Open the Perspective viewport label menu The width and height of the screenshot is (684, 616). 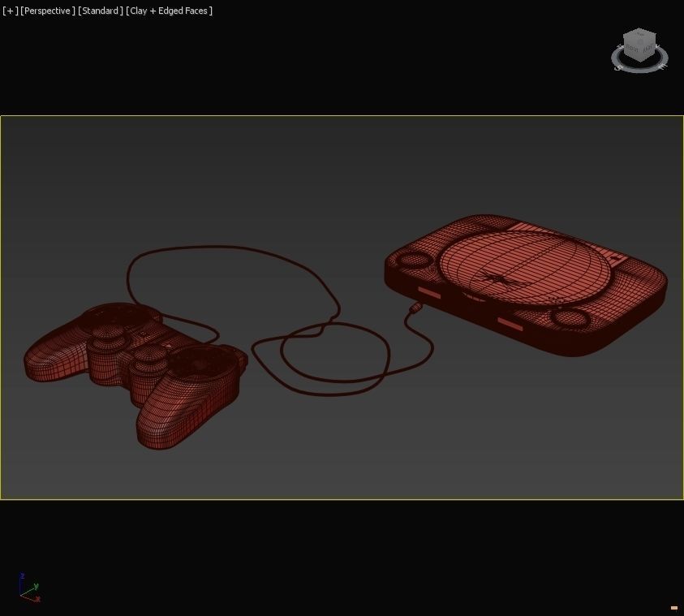(48, 11)
